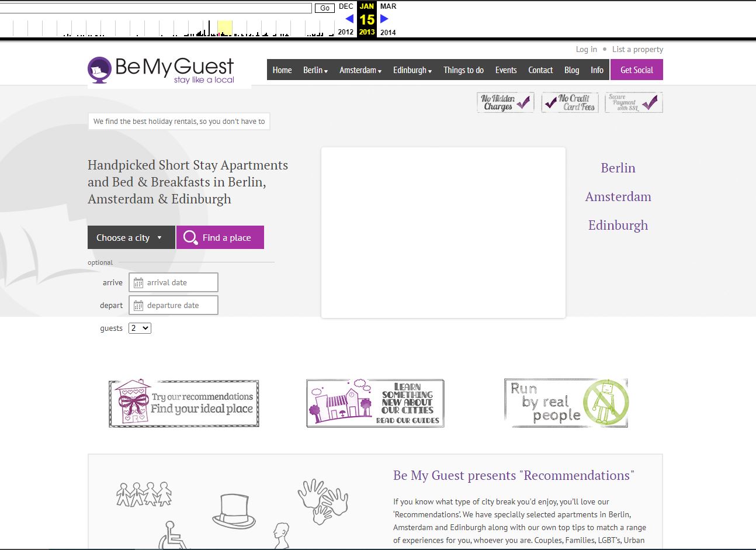
Task: Expand the Berlin navigation menu
Action: [315, 70]
